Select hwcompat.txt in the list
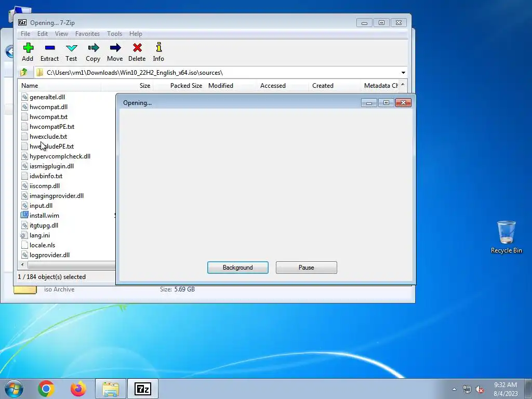The image size is (532, 399). pos(48,117)
